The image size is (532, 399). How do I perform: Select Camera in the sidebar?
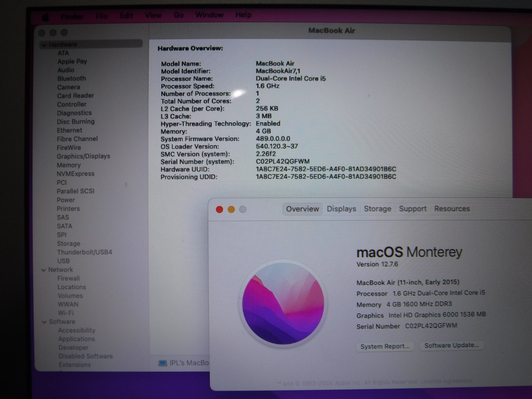point(68,87)
